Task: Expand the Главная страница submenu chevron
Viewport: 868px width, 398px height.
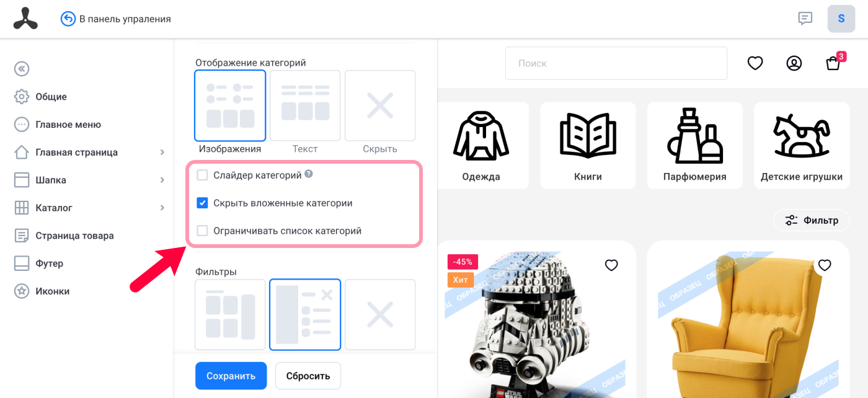Action: pyautogui.click(x=162, y=153)
